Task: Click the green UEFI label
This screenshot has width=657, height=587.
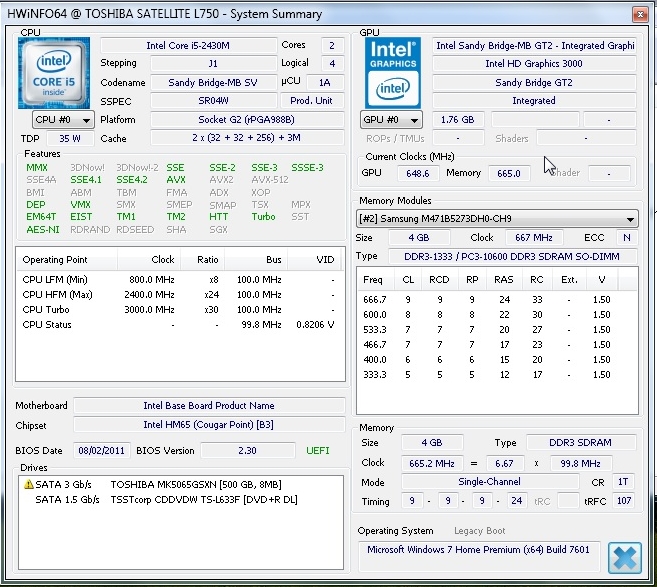Action: point(318,450)
